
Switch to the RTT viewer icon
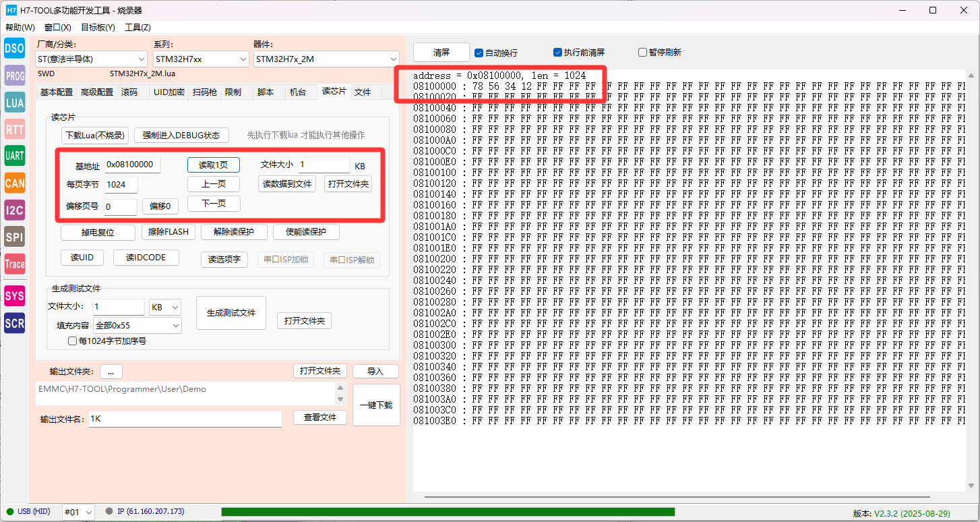(x=14, y=129)
